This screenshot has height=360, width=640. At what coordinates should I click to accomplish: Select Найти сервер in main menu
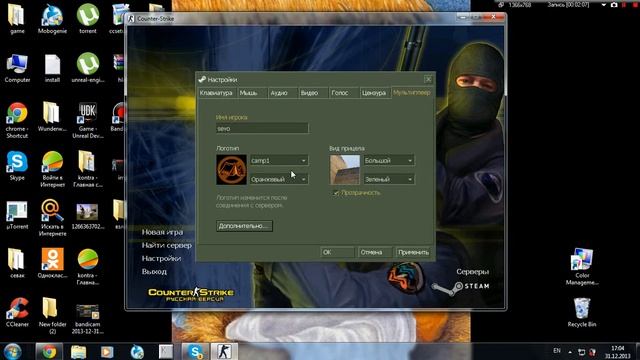point(167,245)
